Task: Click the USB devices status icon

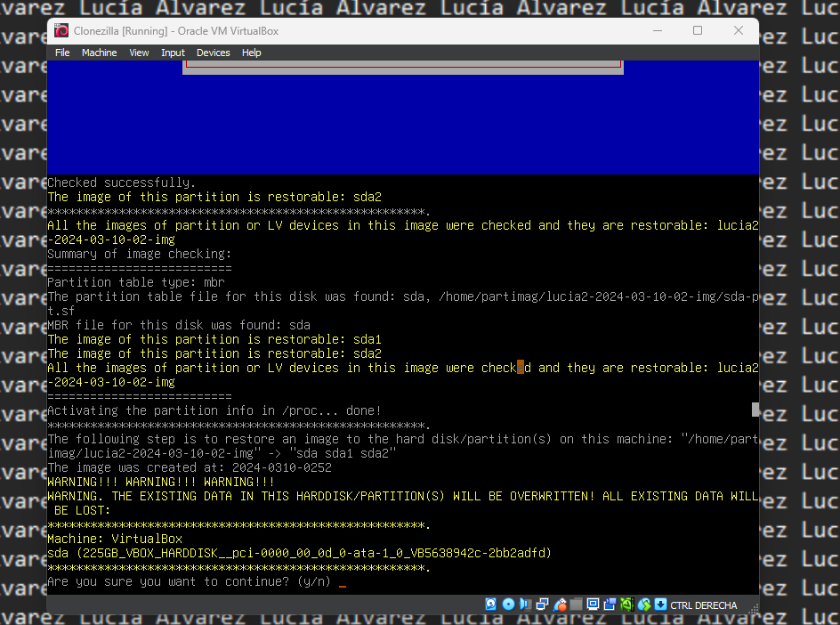Action: pyautogui.click(x=559, y=605)
